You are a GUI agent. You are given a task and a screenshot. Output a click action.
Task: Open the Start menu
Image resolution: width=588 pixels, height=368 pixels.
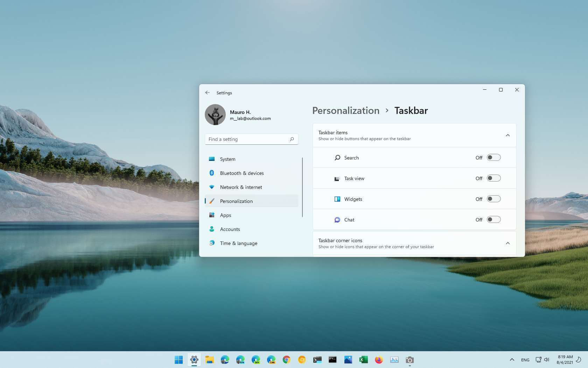tap(179, 360)
